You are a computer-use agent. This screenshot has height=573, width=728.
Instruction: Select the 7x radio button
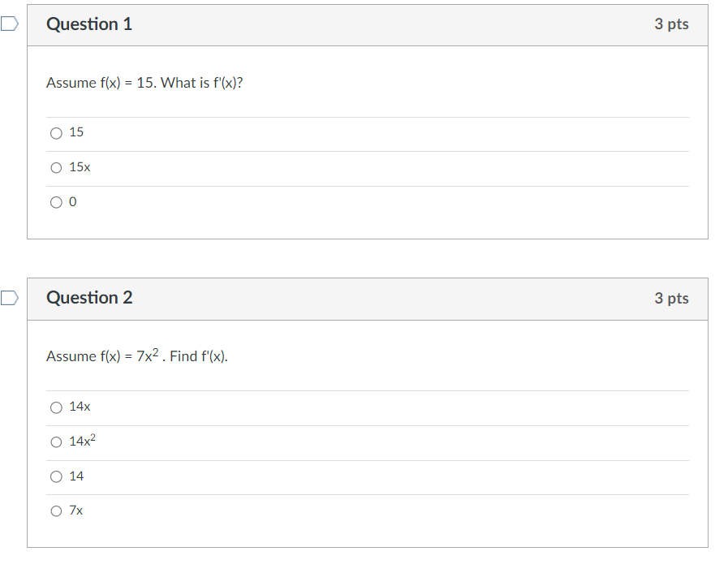click(56, 511)
